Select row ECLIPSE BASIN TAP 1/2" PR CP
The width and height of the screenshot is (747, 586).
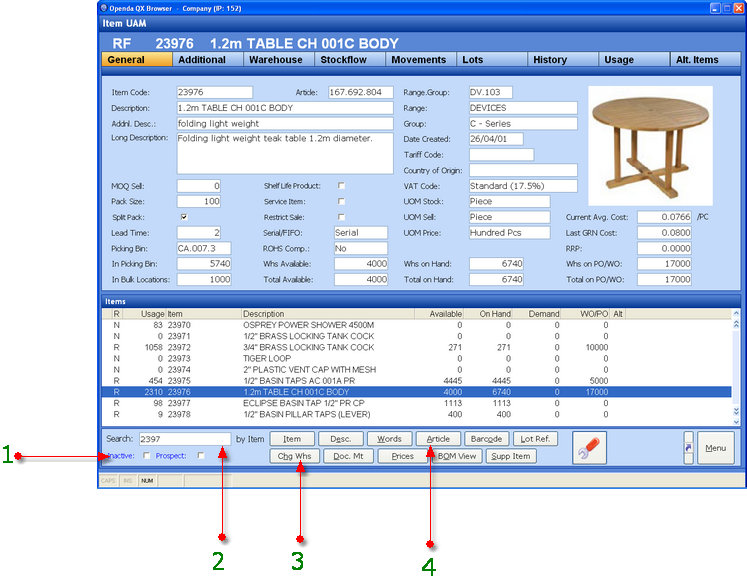click(x=417, y=403)
